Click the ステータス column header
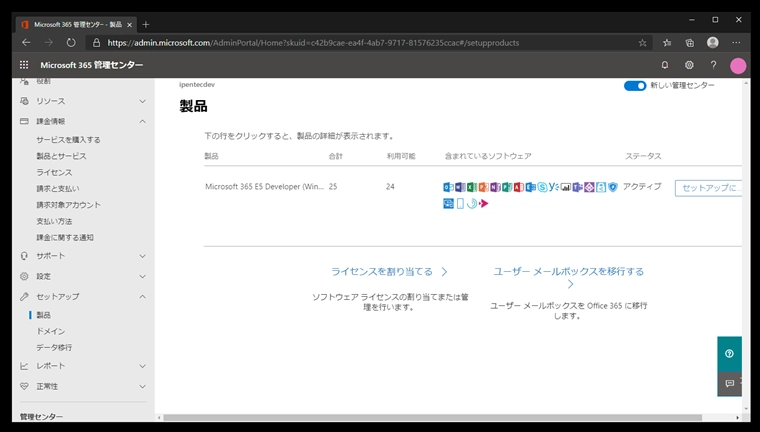Image resolution: width=760 pixels, height=432 pixels. [x=643, y=156]
